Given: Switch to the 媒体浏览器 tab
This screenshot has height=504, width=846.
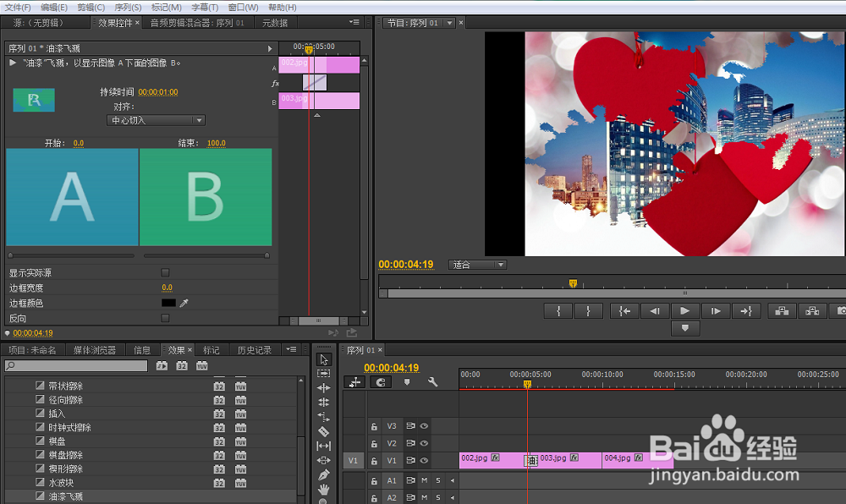Looking at the screenshot, I should (x=95, y=350).
